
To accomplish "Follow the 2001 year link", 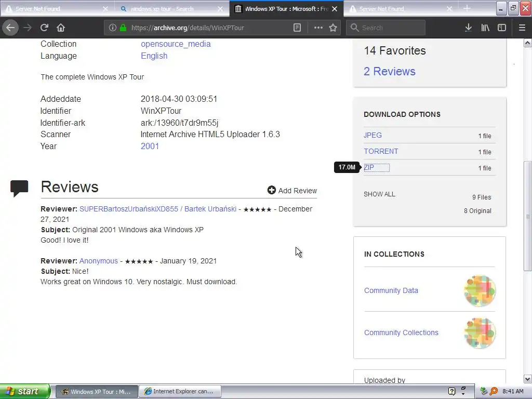I will (150, 146).
